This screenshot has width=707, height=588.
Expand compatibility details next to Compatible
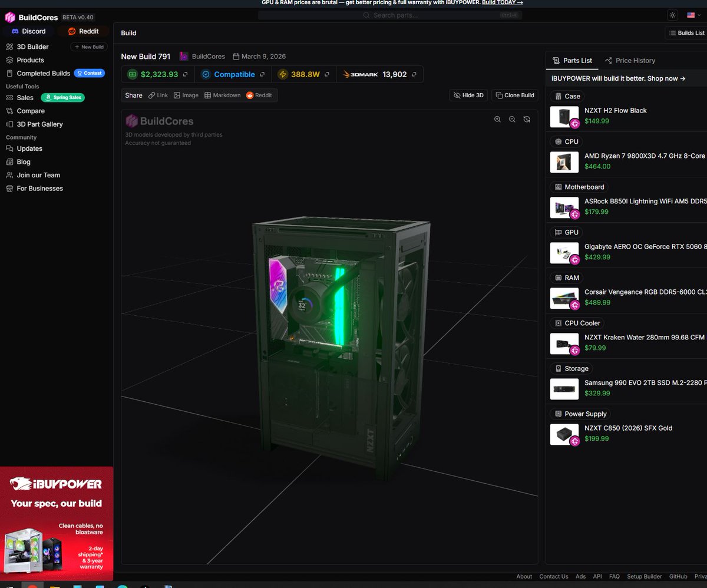click(x=263, y=74)
